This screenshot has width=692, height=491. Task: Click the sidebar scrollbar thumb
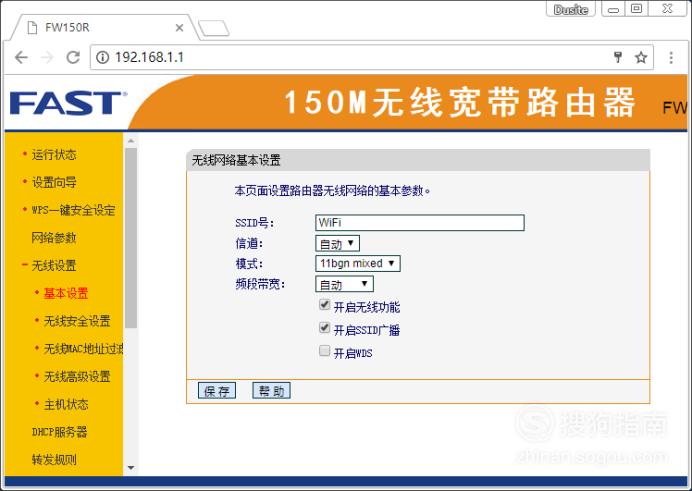click(131, 238)
